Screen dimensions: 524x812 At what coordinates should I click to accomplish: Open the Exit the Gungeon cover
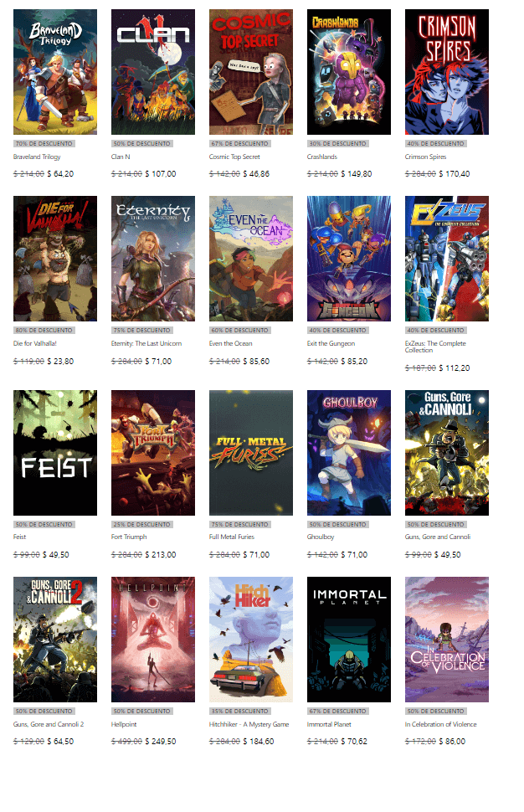348,259
